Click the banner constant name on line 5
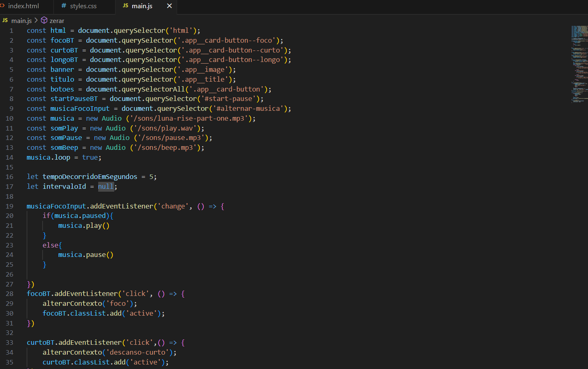 coord(62,69)
